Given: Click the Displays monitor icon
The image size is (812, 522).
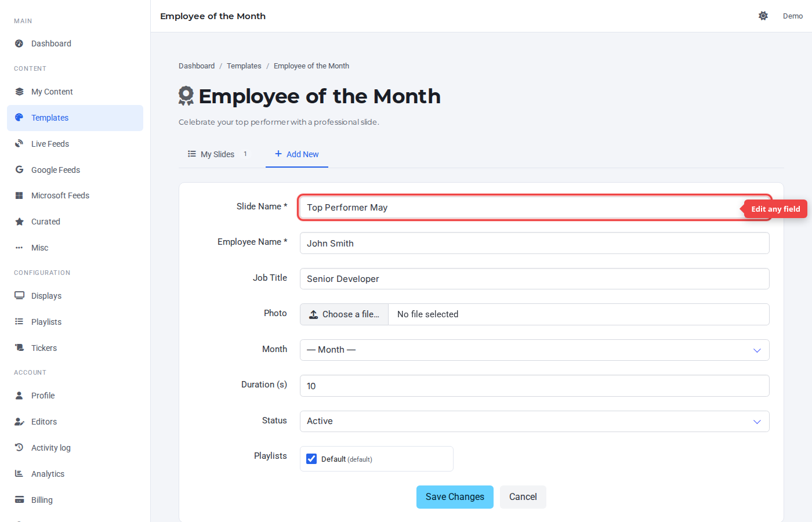Looking at the screenshot, I should 19,296.
